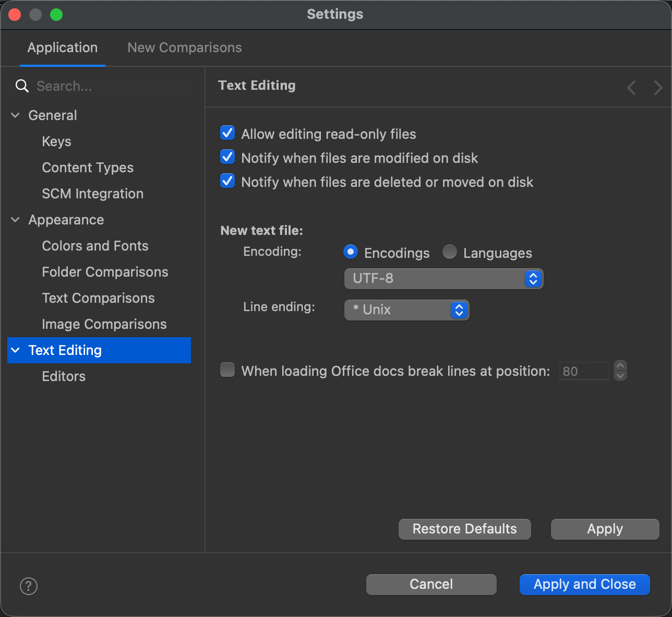Collapse the Appearance tree section
The height and width of the screenshot is (617, 672).
coord(15,220)
